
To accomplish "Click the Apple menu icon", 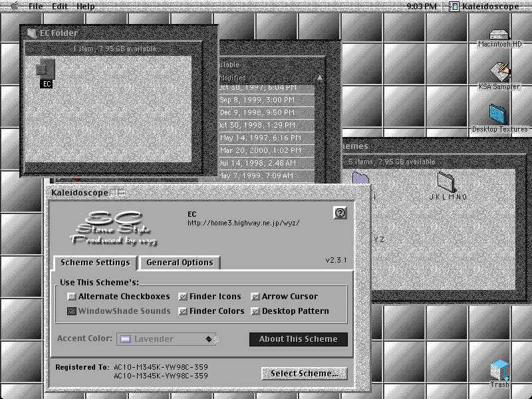I will (15, 6).
